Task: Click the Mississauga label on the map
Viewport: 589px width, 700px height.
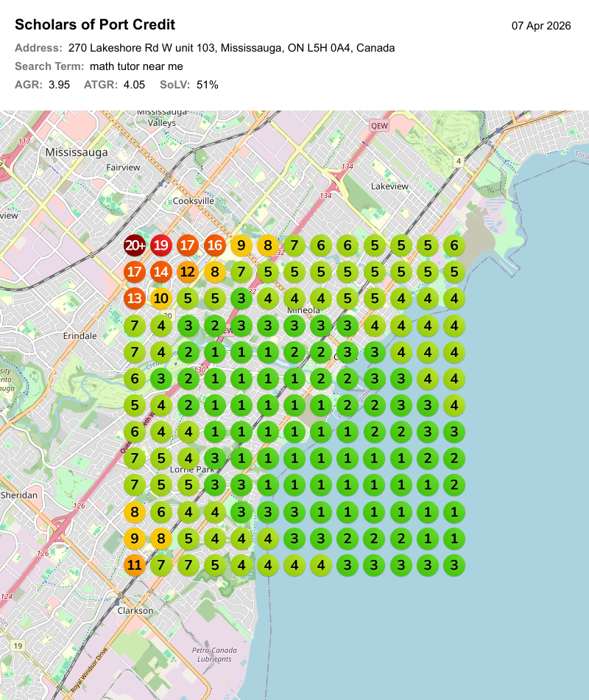Action: (x=77, y=152)
